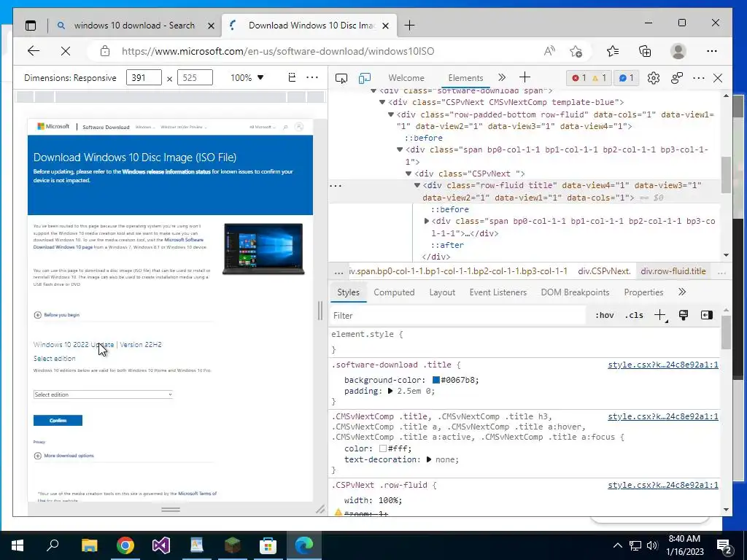
Task: Collapse the row-padded-bottom row-fluid div
Action: [x=391, y=114]
